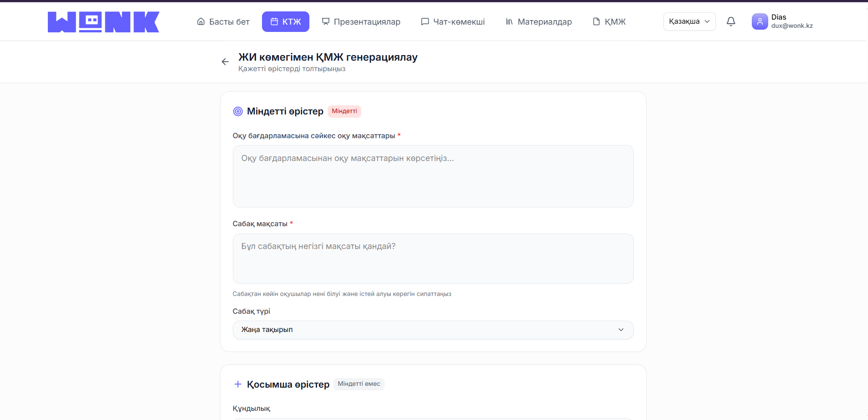Click inside the Сабақ мақсаты text field
Screen dimensions: 868x420
[432, 259]
